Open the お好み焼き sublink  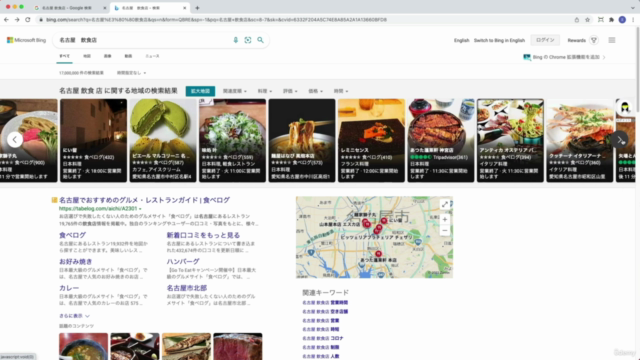click(76, 262)
